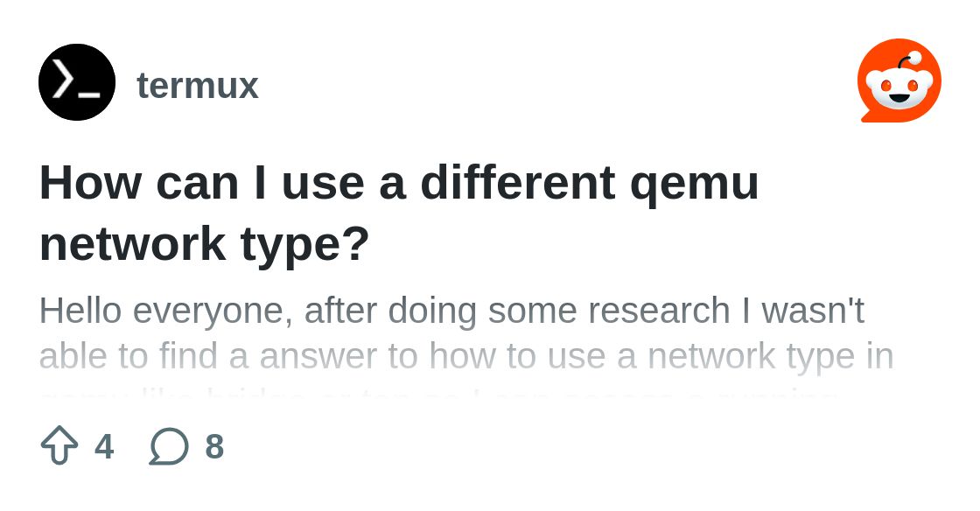Click the comment count "8"
The height and width of the screenshot is (511, 980).
coord(214,447)
